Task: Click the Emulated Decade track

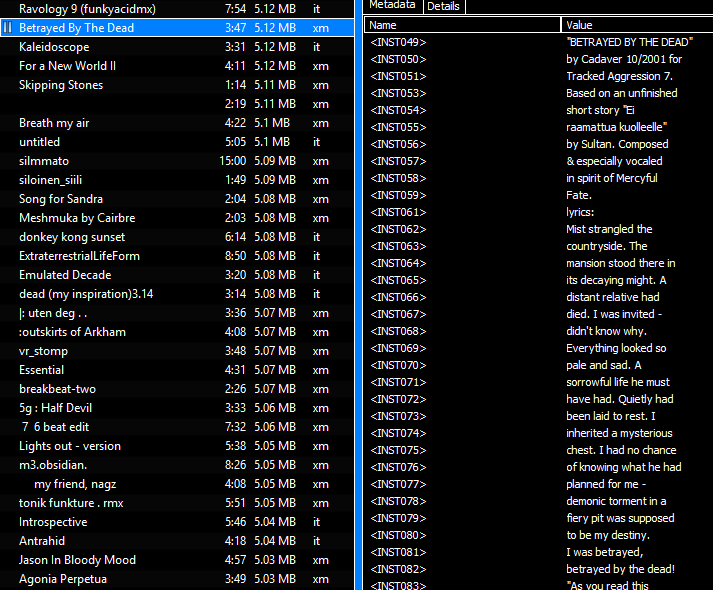Action: pos(65,275)
